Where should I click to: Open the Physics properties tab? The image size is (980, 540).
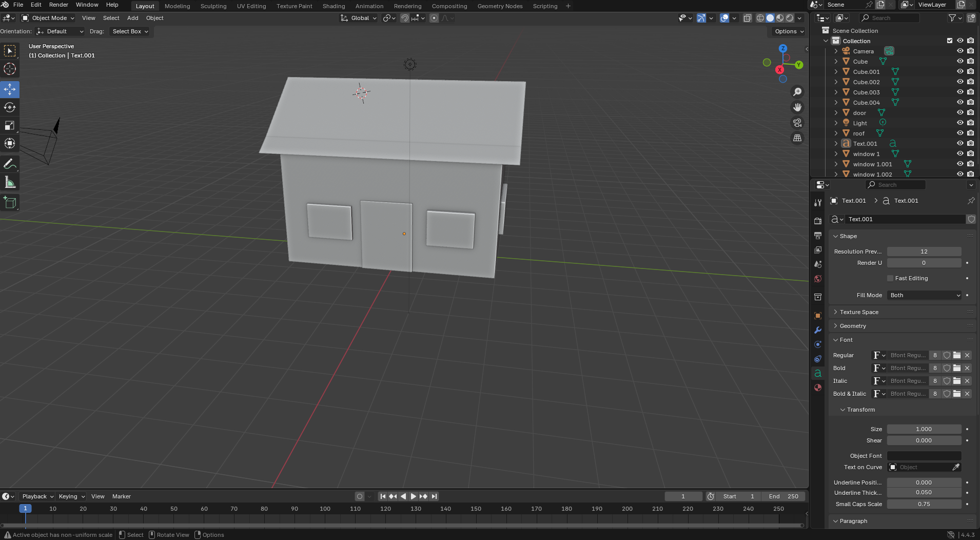818,344
